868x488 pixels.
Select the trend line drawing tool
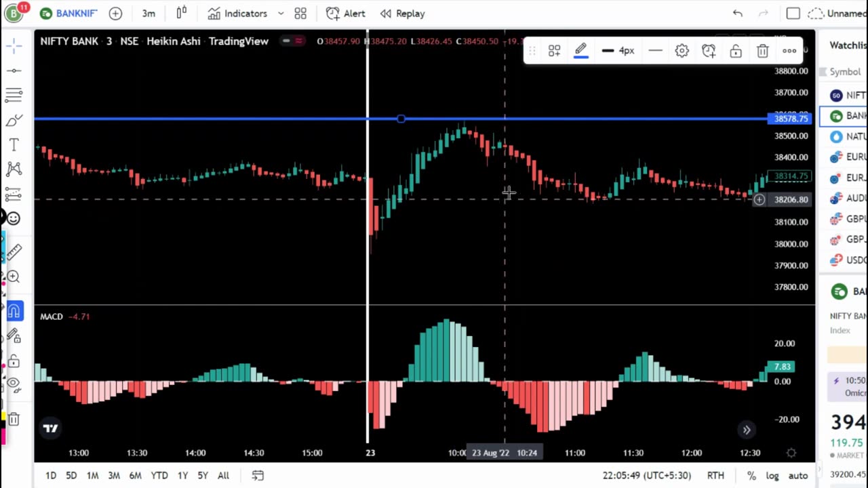[14, 70]
